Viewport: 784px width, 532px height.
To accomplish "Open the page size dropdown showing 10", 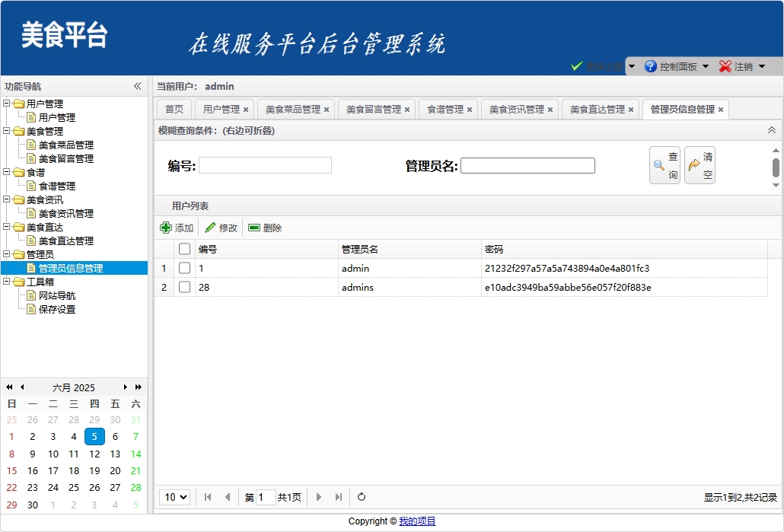I will [174, 497].
